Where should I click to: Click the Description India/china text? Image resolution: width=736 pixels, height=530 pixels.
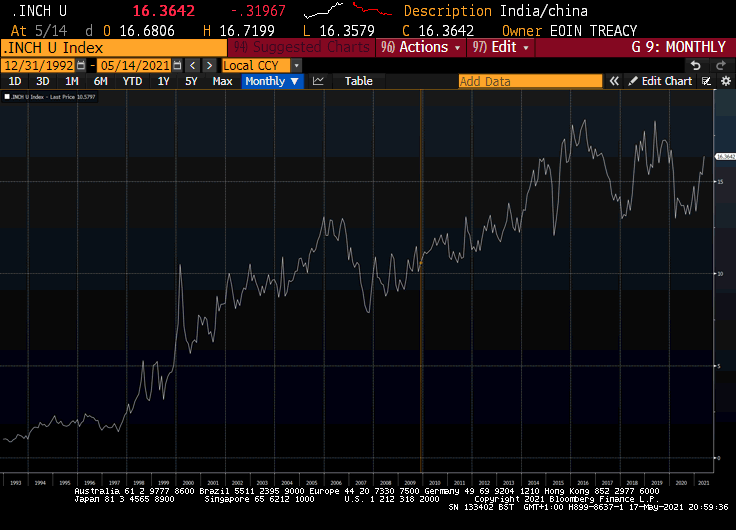click(496, 11)
